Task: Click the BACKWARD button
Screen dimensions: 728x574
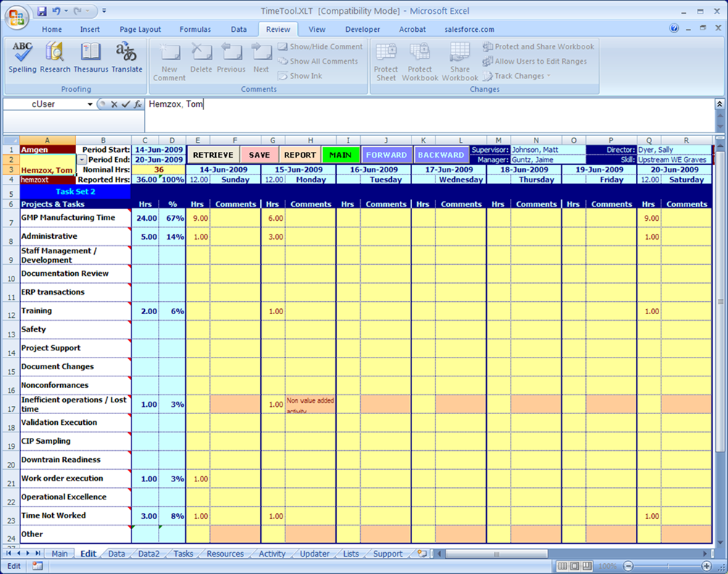Action: point(441,155)
